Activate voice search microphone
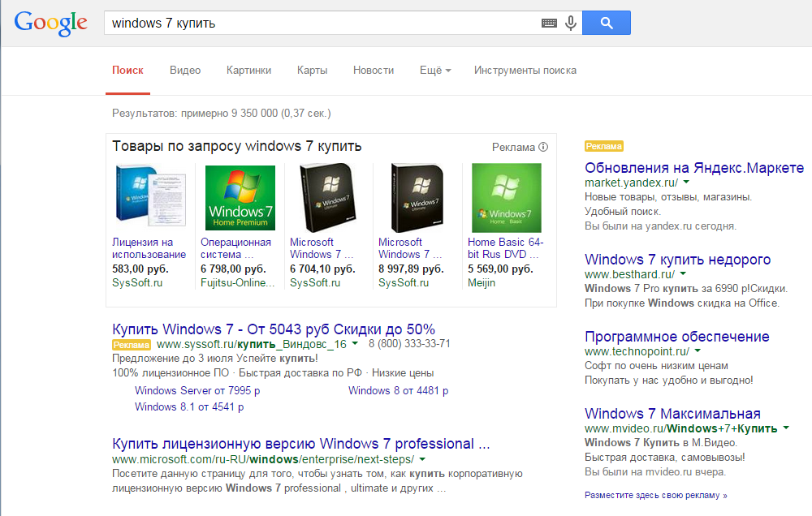Image resolution: width=812 pixels, height=516 pixels. coord(571,23)
